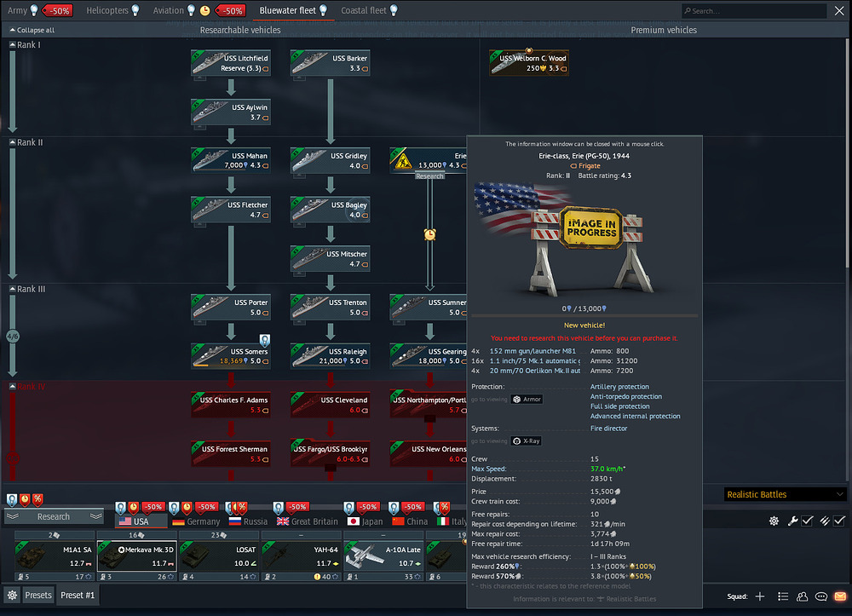Click the vehicle search field

[x=754, y=11]
